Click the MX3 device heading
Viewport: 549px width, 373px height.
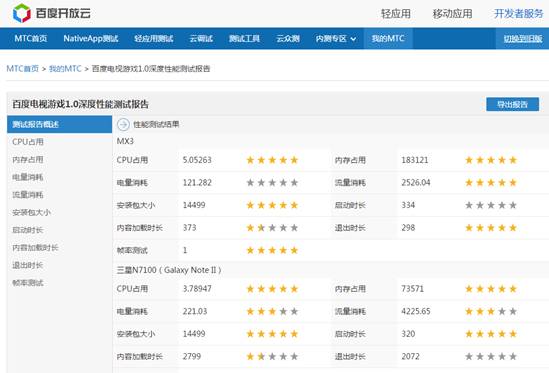125,141
